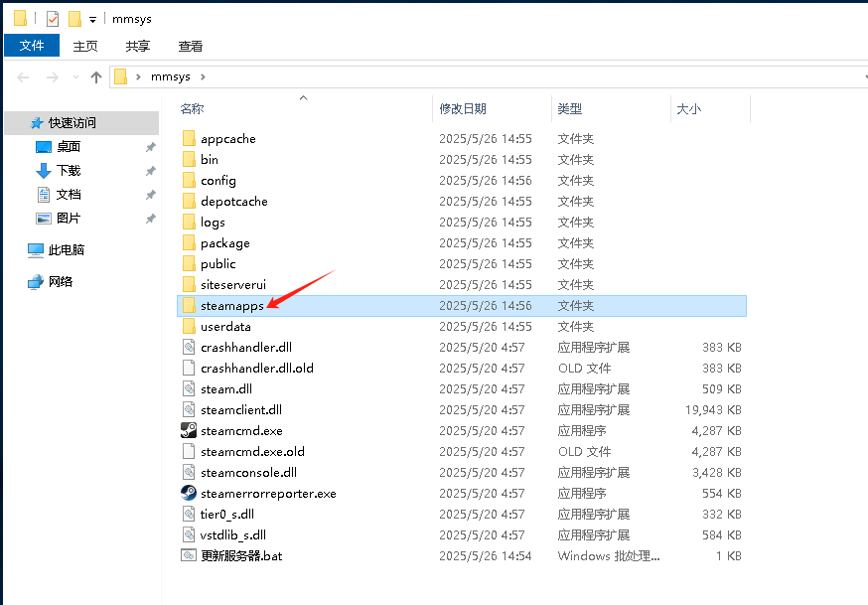
Task: Select the userdata folder icon
Action: click(189, 326)
